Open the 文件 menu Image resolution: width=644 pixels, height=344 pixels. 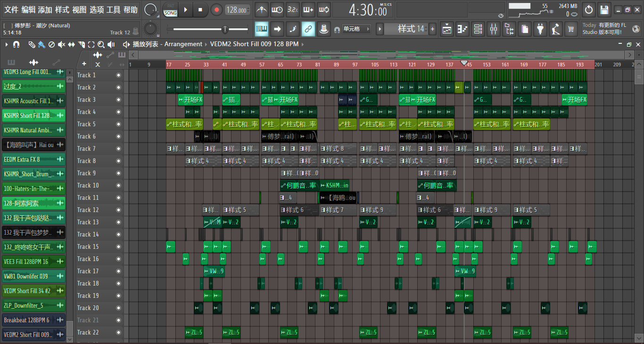pyautogui.click(x=12, y=10)
